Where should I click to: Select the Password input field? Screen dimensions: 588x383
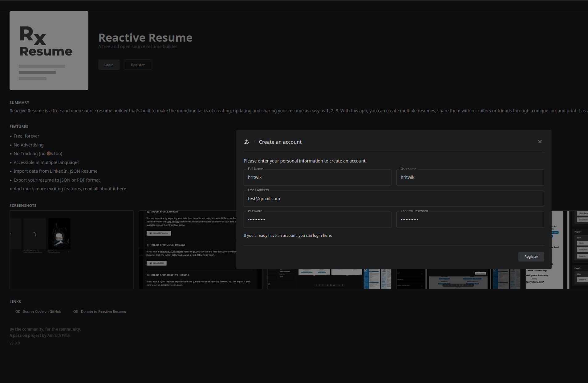[x=317, y=219]
